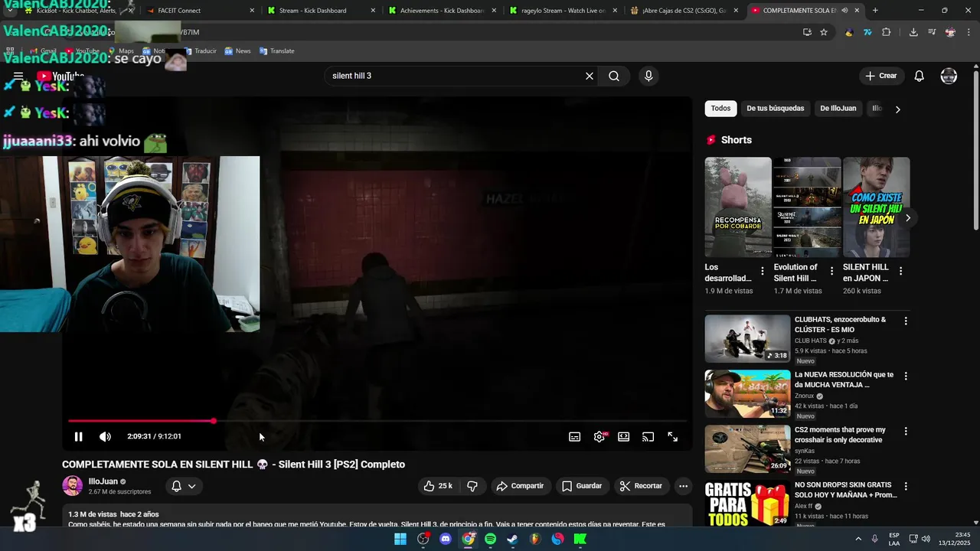This screenshot has width=980, height=551.
Task: Open the Recompensa por cobarde Short
Action: click(x=738, y=207)
